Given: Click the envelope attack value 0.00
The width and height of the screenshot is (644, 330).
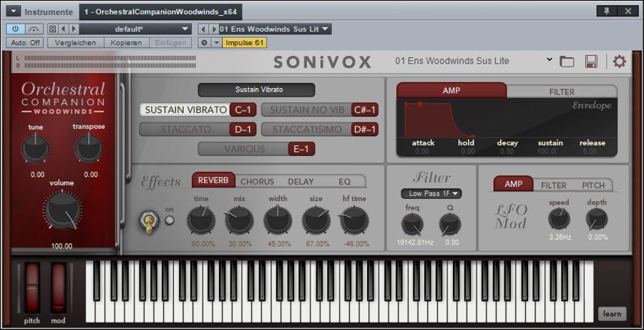Looking at the screenshot, I should pyautogui.click(x=421, y=151).
